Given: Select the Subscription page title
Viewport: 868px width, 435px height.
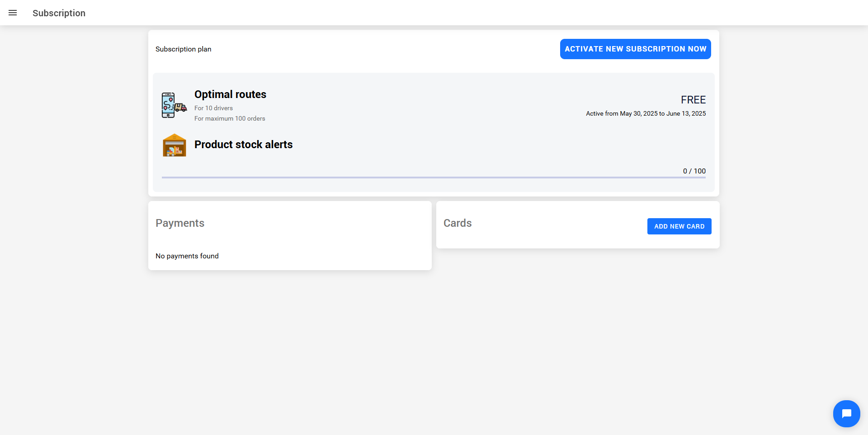Looking at the screenshot, I should pyautogui.click(x=59, y=13).
